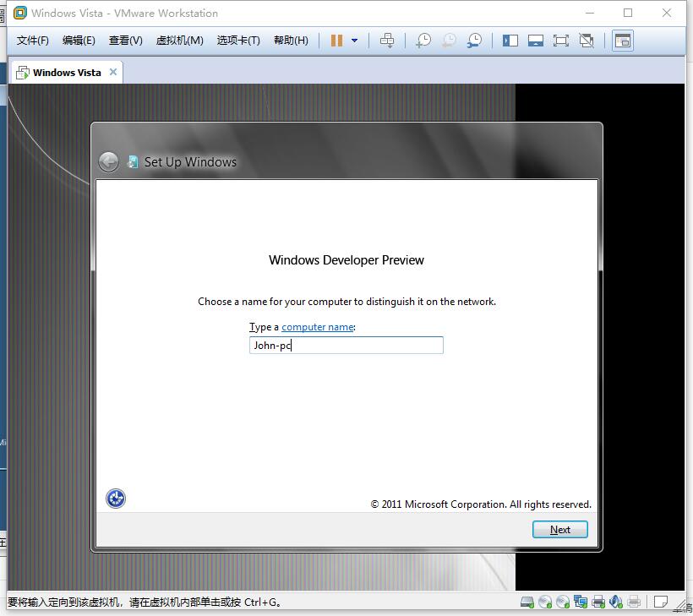Click the VMware Workstation title bar logo

click(20, 13)
